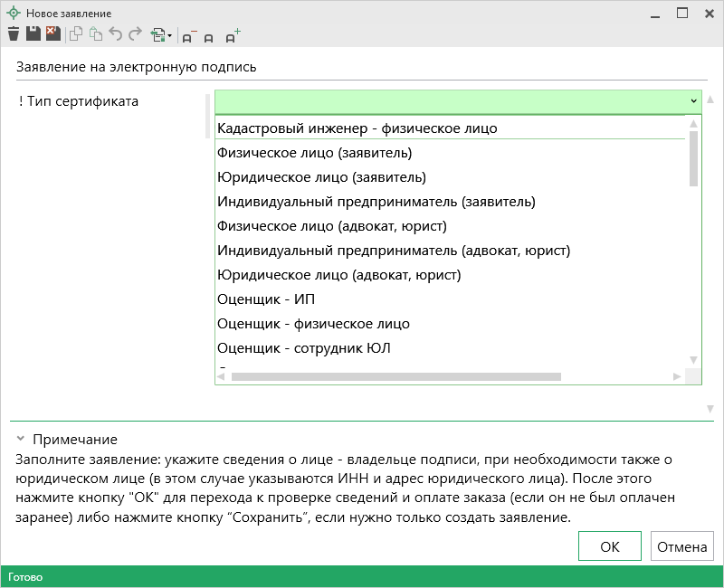Choose Юридическое лицо (заявитель) option
724x588 pixels.
pos(321,176)
